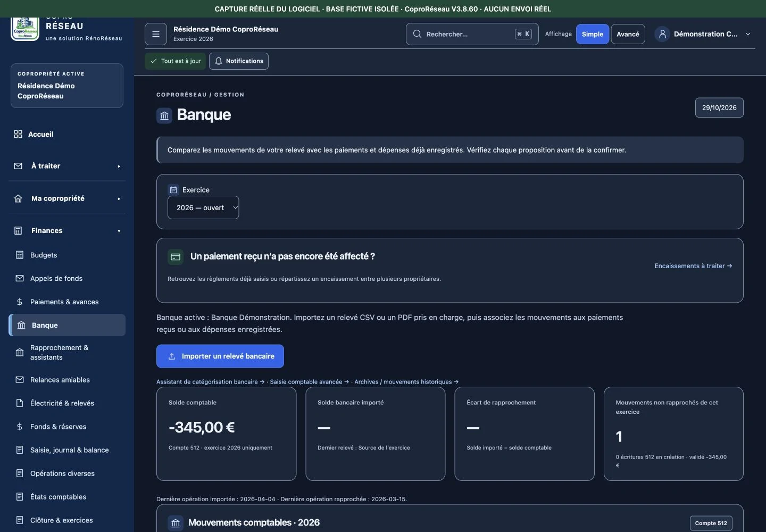Open Clôture & exercices in sidebar

click(x=67, y=520)
